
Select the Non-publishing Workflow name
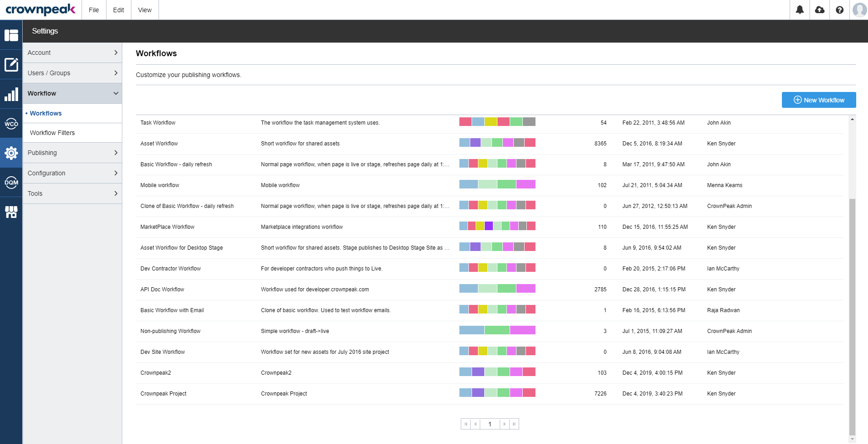[170, 331]
